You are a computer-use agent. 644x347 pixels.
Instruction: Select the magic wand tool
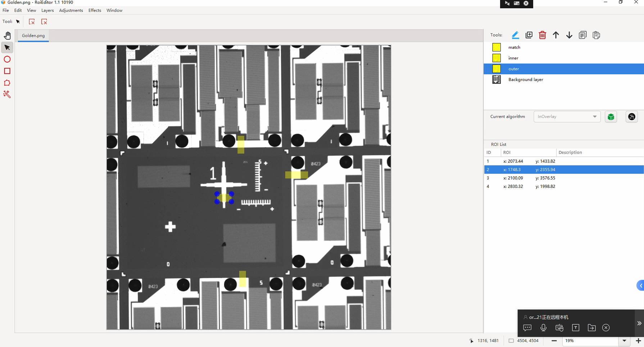coord(7,94)
